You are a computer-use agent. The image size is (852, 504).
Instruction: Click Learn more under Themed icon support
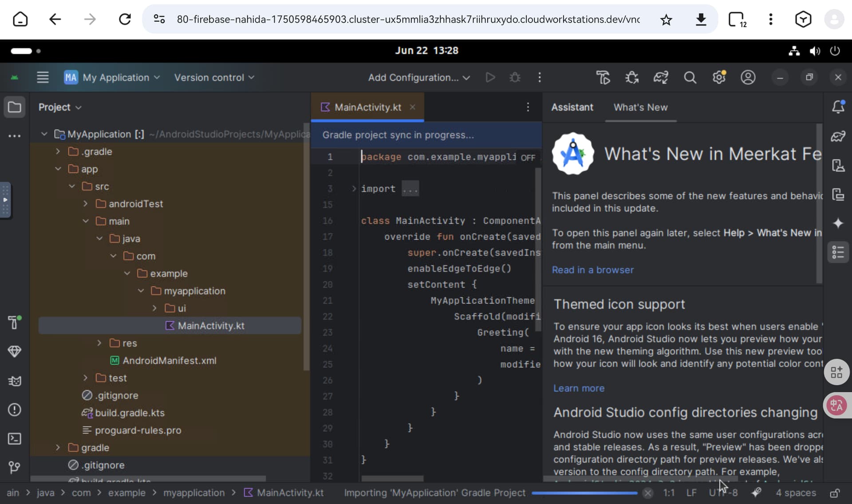[579, 388]
